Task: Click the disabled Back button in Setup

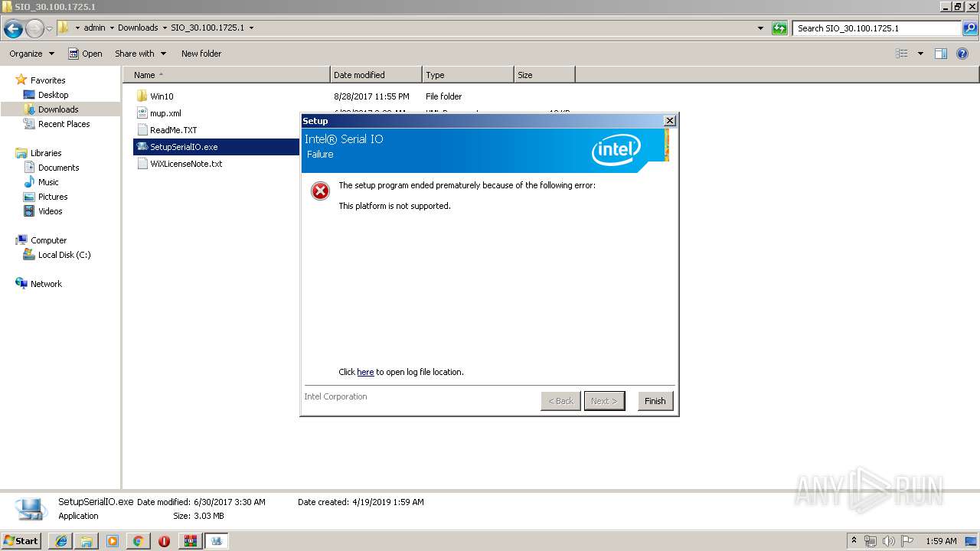Action: click(x=560, y=401)
